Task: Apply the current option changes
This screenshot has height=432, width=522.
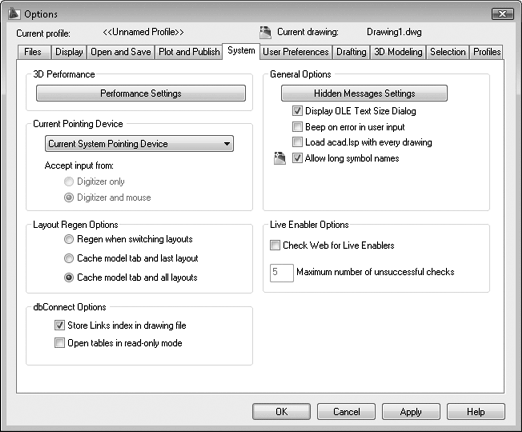Action: pos(411,412)
